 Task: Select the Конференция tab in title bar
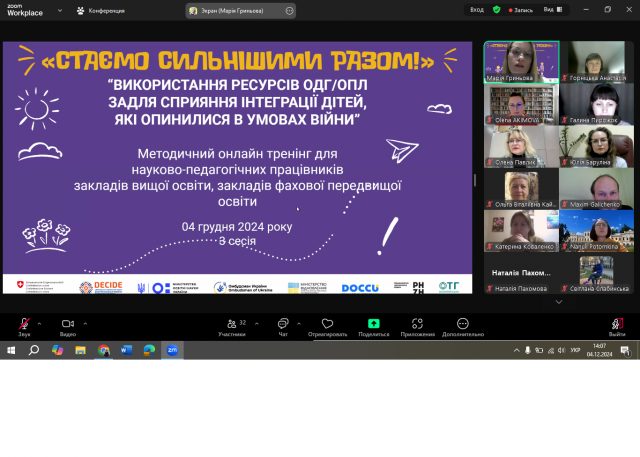pos(101,11)
